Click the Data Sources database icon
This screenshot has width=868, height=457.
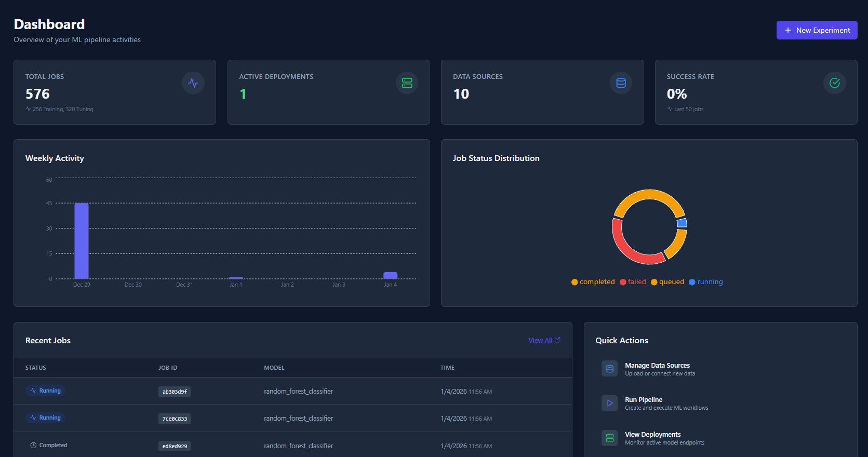coord(621,83)
